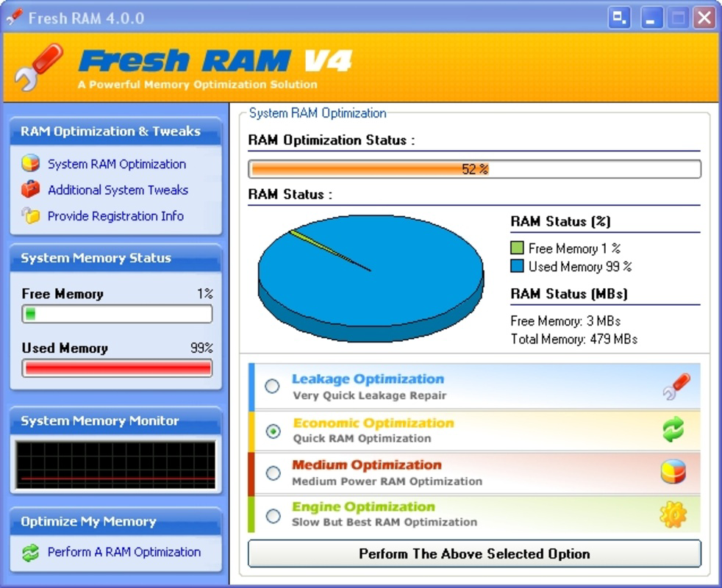Click the Engine Optimization title text
This screenshot has height=588, width=722.
[363, 506]
